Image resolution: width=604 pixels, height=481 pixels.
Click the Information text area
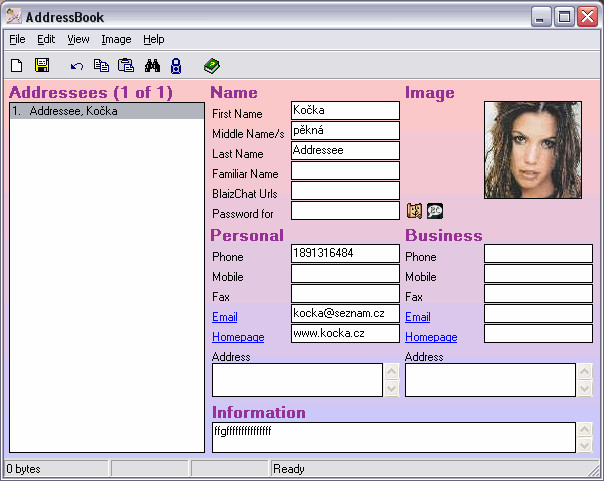394,437
